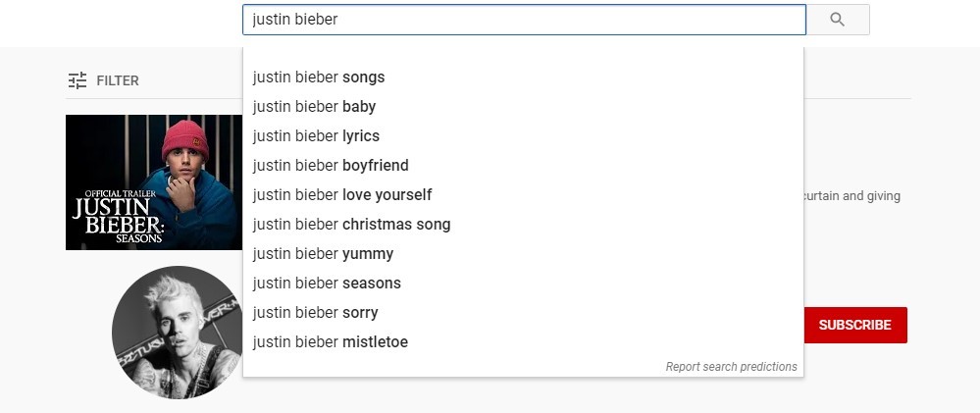Open the filter sliders icon

coord(77,80)
